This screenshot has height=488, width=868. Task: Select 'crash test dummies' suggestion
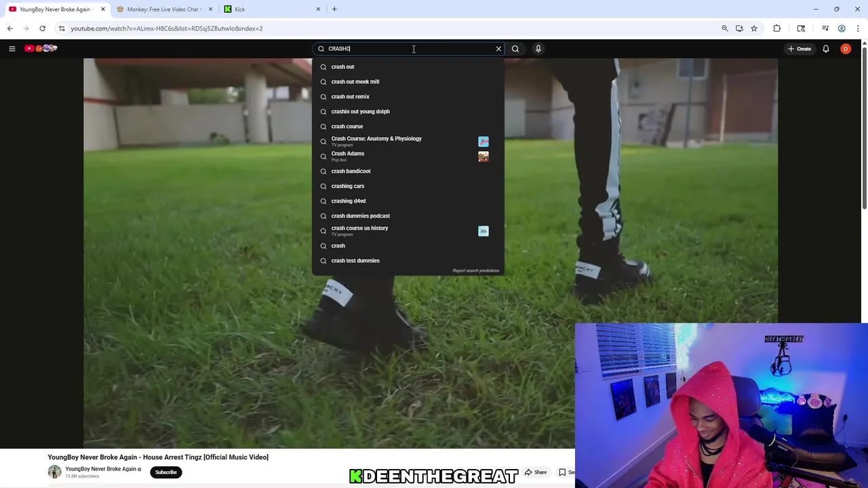[408, 260]
